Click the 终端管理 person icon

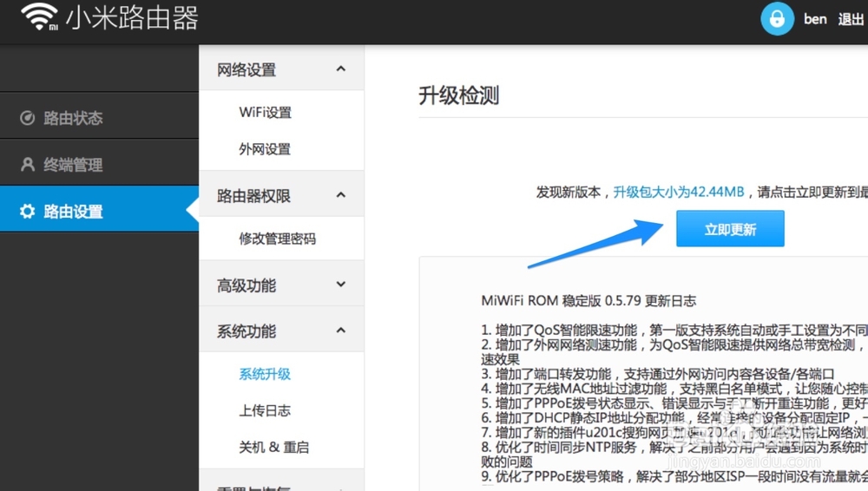coord(27,165)
